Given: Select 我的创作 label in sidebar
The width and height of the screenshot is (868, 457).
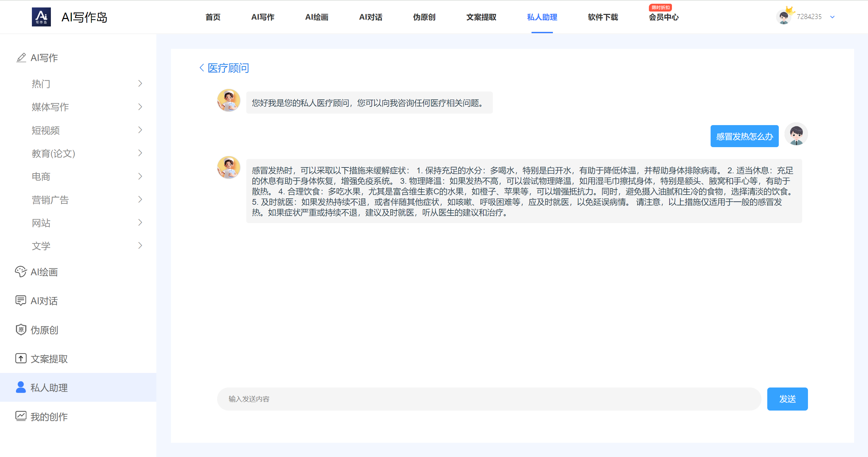Looking at the screenshot, I should pyautogui.click(x=49, y=417).
